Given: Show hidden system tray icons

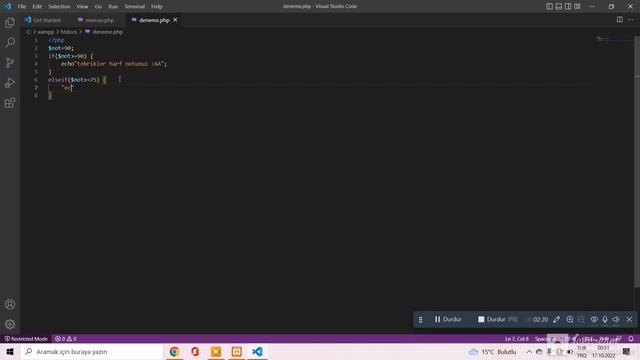Looking at the screenshot, I should tap(529, 351).
